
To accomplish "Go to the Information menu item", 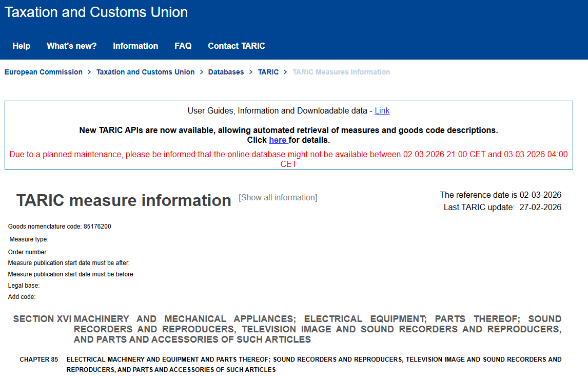I will (135, 46).
